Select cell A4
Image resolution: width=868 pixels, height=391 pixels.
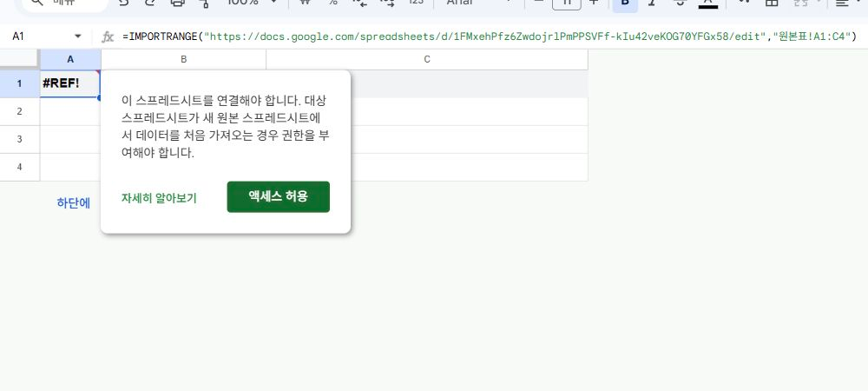point(70,167)
